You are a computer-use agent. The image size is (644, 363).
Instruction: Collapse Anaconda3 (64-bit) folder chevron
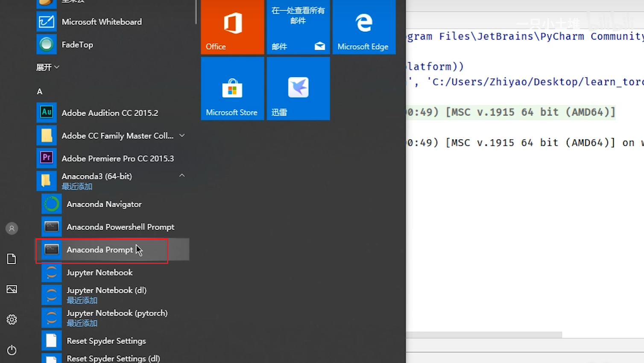point(182,176)
